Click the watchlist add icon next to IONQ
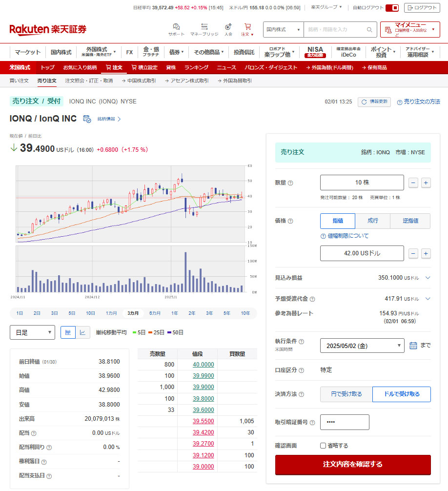Viewport: 448px width, 491px height. pos(87,119)
